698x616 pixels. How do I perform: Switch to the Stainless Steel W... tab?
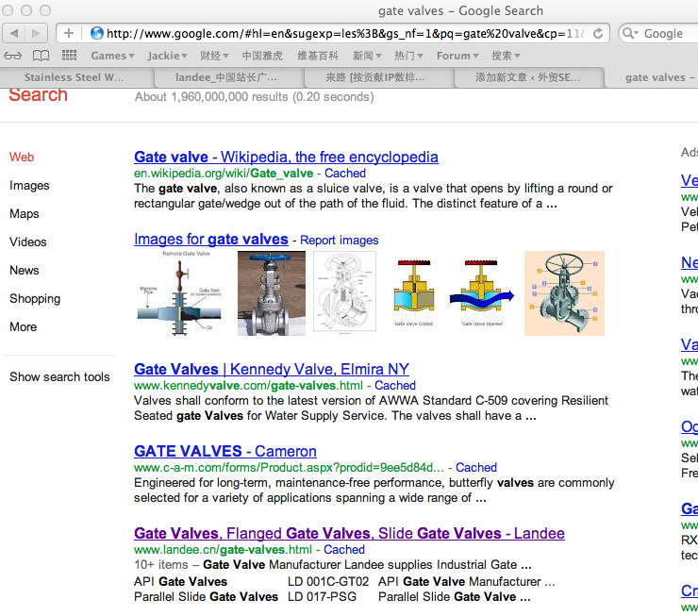pyautogui.click(x=76, y=77)
